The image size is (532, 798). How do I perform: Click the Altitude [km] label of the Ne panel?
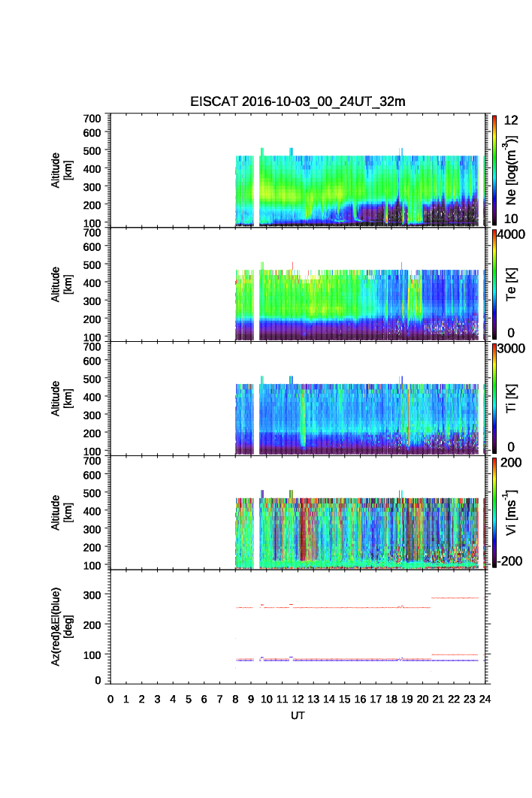[x=61, y=171]
